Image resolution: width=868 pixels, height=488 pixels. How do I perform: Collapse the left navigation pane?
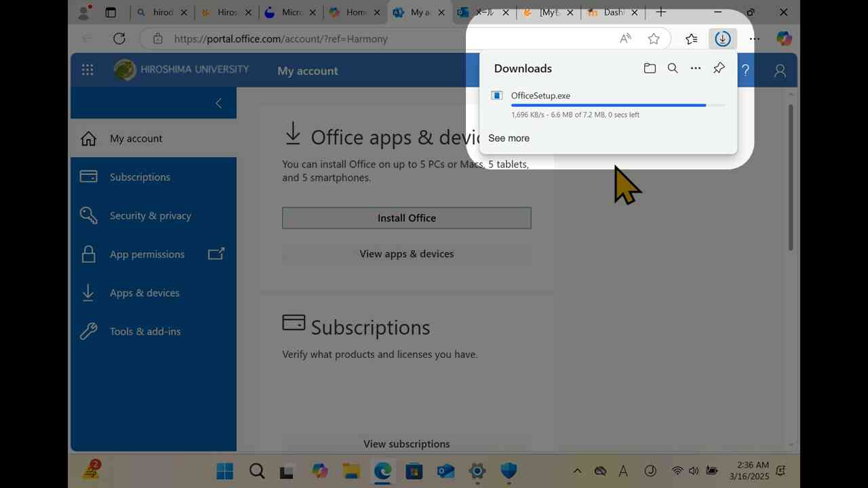pyautogui.click(x=218, y=103)
